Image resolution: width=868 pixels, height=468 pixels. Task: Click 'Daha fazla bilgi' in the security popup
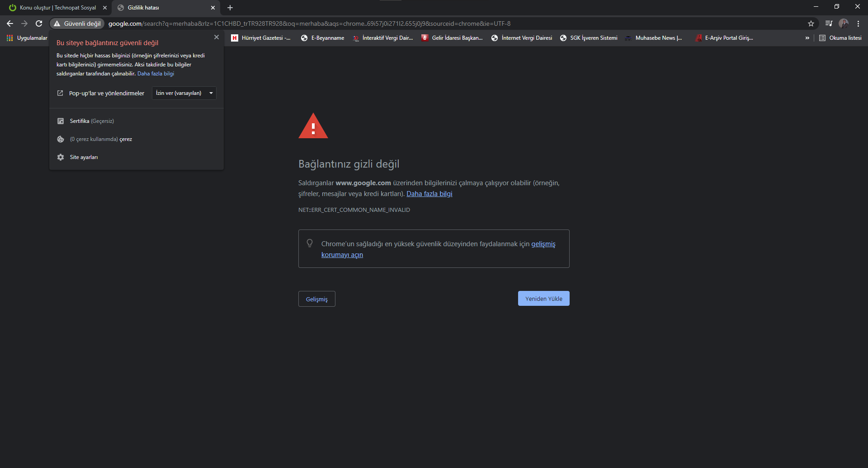[156, 74]
